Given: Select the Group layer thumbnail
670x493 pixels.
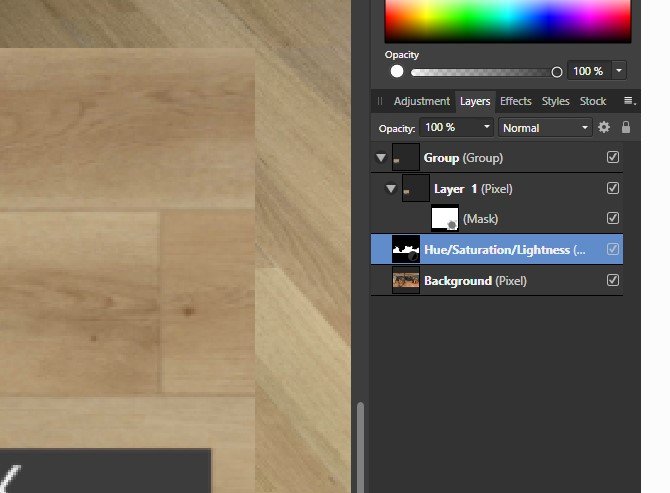Looking at the screenshot, I should click(x=406, y=157).
